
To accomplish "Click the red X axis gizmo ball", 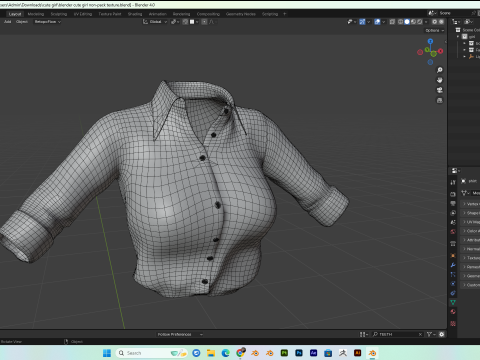I will pyautogui.click(x=440, y=51).
